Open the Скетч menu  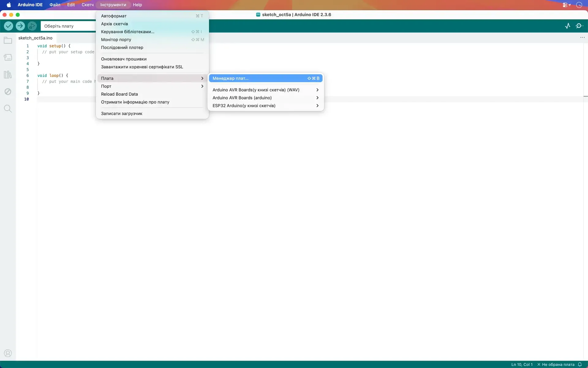pyautogui.click(x=87, y=5)
